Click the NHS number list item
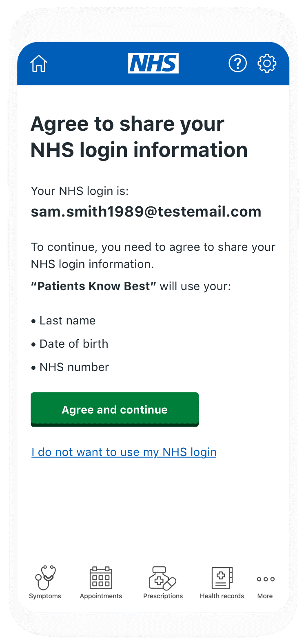Screen dimensions: 306x644 click(70, 367)
